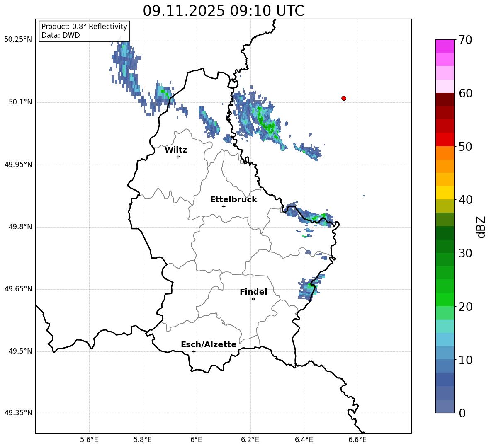Click the 49.65°N latitude label
This screenshot has width=491, height=448.
tap(18, 289)
